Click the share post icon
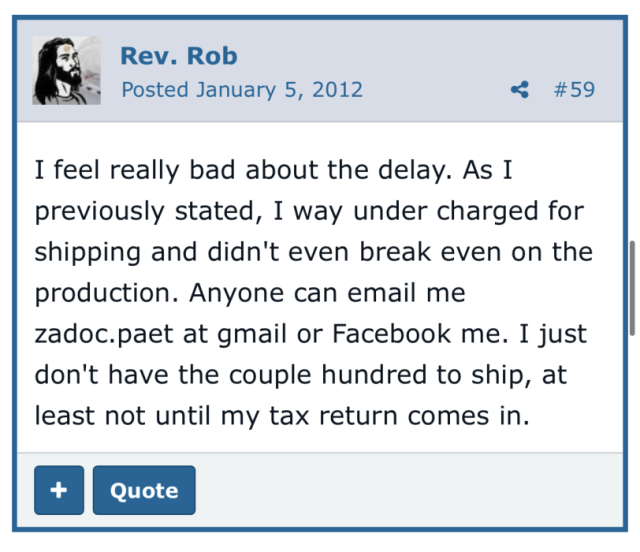This screenshot has width=640, height=552. click(x=519, y=90)
